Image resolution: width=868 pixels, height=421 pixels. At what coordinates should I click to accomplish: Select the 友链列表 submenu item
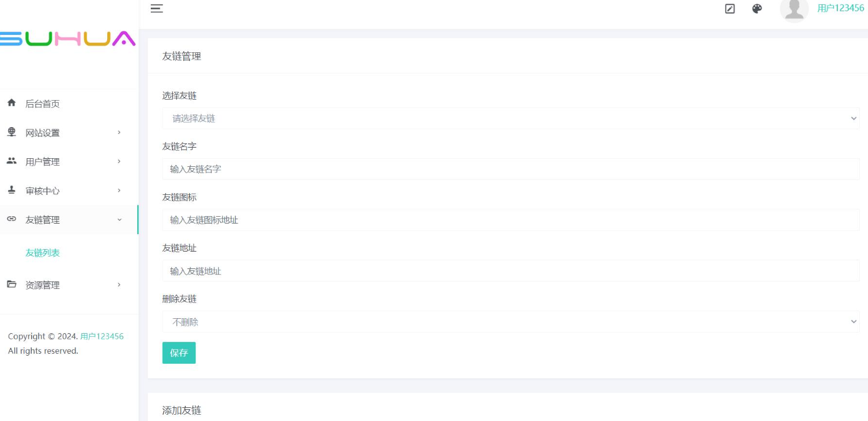point(42,253)
